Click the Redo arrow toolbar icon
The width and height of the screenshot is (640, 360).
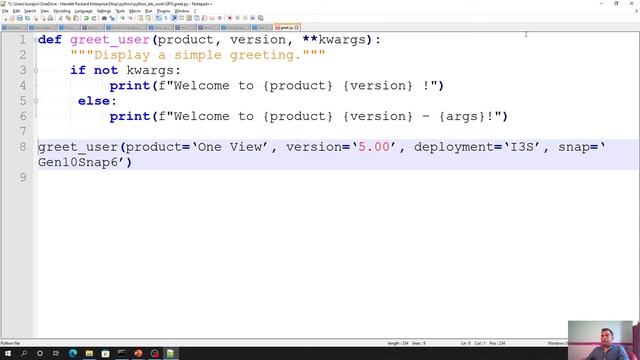click(93, 18)
